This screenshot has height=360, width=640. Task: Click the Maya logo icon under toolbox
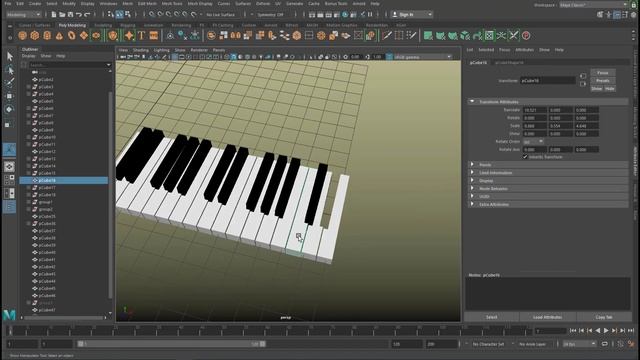click(9, 315)
